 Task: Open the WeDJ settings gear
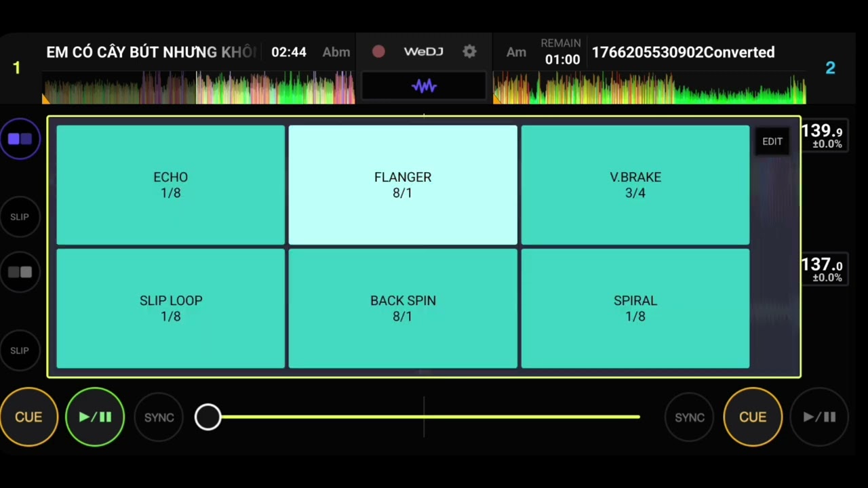coord(469,52)
